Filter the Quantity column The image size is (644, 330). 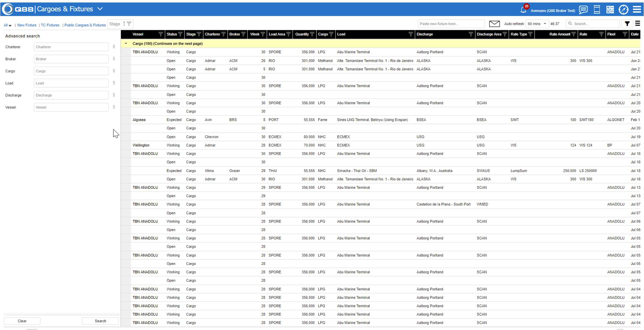312,34
